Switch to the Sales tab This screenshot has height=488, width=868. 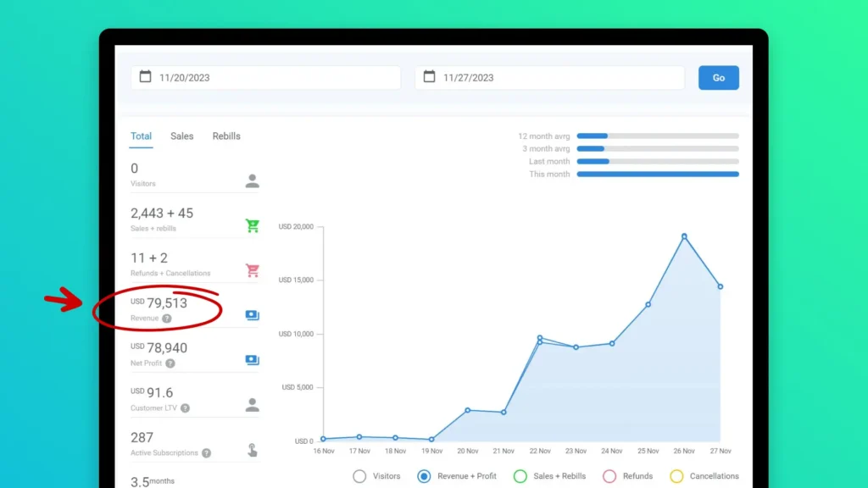(181, 136)
